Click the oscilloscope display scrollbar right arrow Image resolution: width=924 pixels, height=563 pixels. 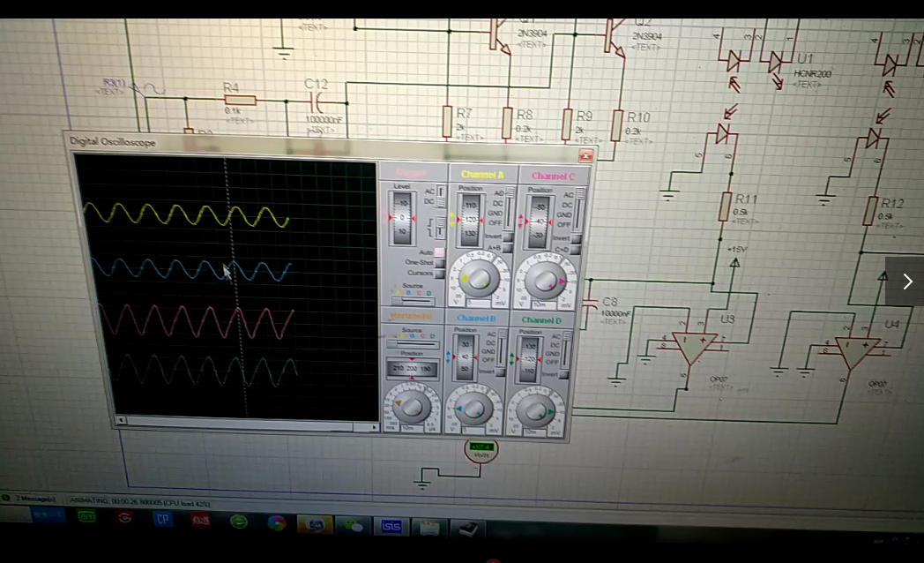coord(374,427)
